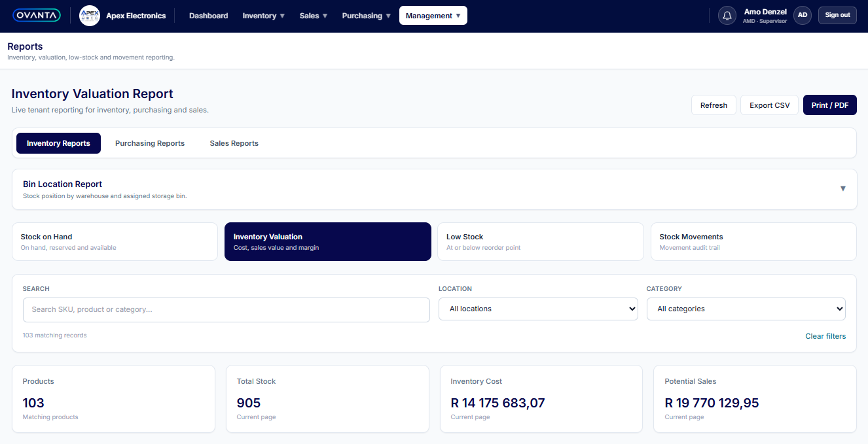
Task: Click the Amo Denzel user name
Action: pyautogui.click(x=765, y=12)
